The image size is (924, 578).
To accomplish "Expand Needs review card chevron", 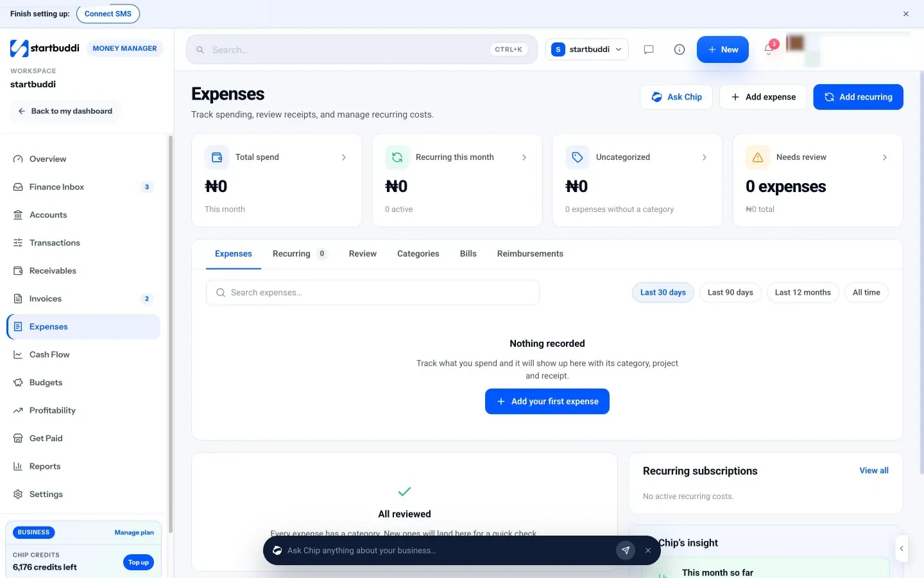I will (885, 157).
